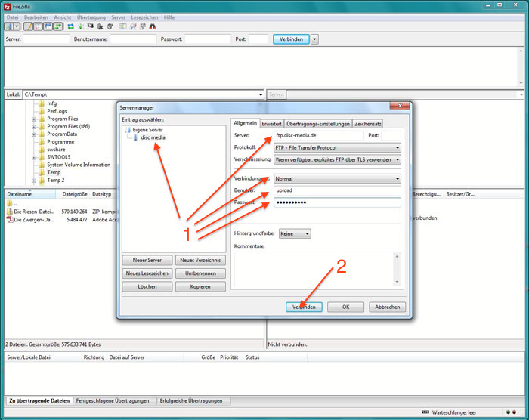529x420 pixels.
Task: Click the Neuer Server button
Action: tap(147, 260)
